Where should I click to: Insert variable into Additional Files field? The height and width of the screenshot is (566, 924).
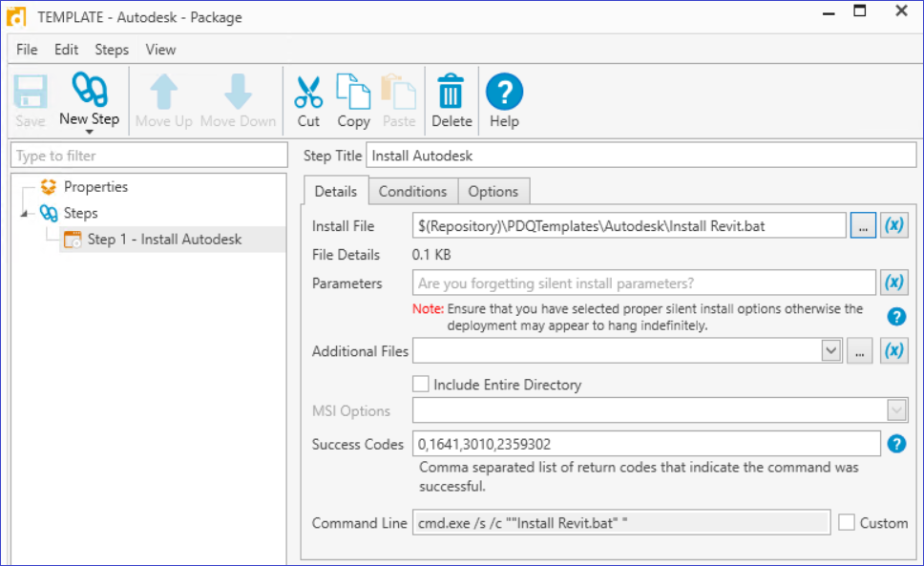(x=894, y=351)
